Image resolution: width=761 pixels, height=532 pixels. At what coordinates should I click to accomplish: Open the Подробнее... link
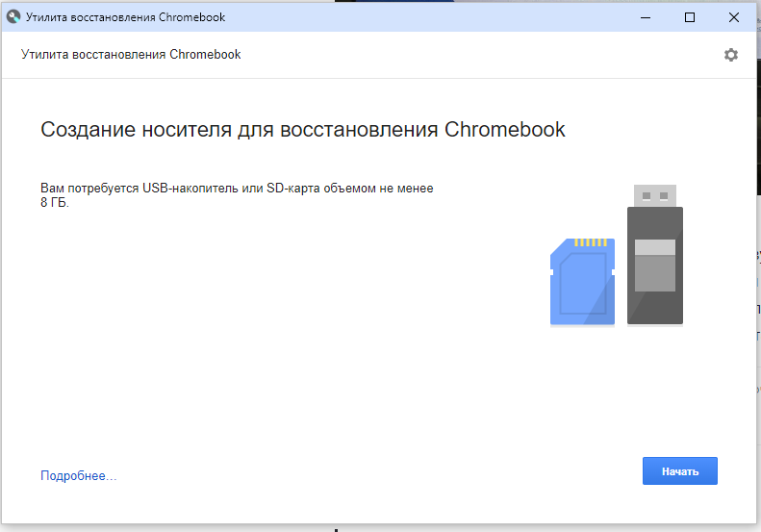79,475
